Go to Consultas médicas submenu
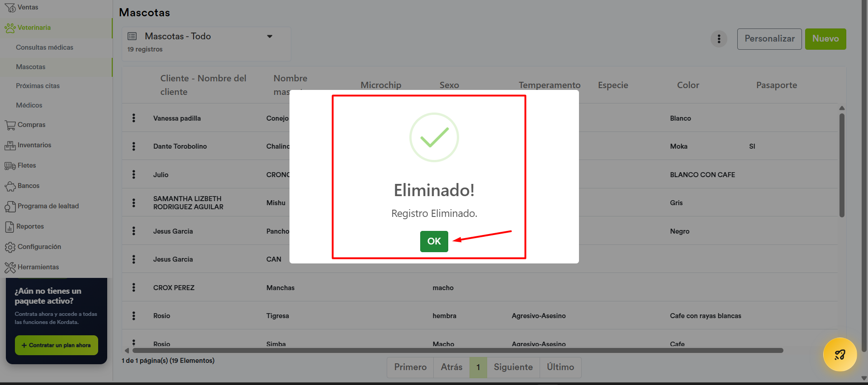The width and height of the screenshot is (868, 385). coord(44,47)
